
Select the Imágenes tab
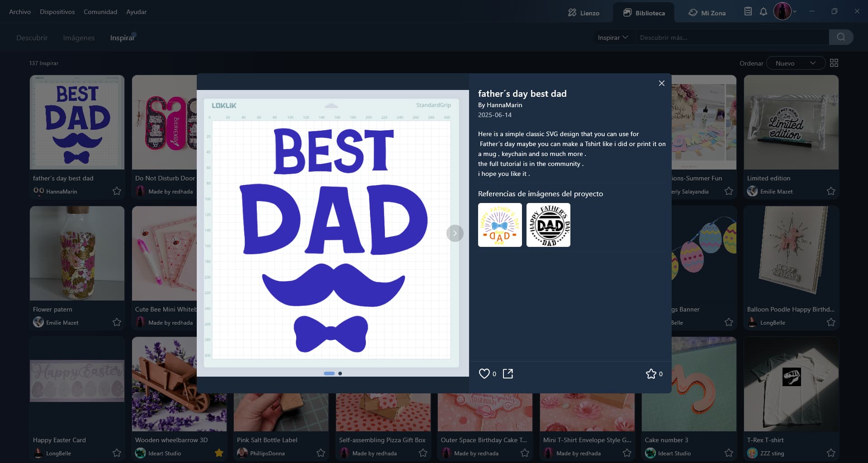(79, 38)
